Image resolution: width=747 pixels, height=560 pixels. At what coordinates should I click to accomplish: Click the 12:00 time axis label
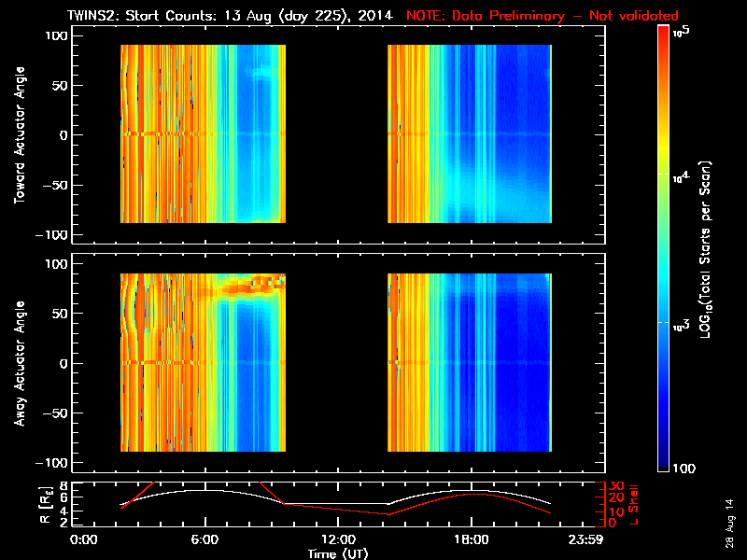(x=338, y=540)
